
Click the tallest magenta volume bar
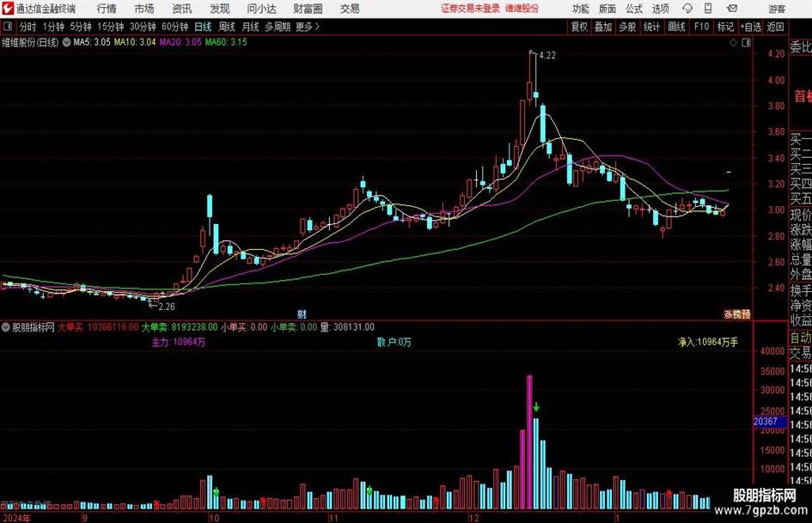coord(529,442)
